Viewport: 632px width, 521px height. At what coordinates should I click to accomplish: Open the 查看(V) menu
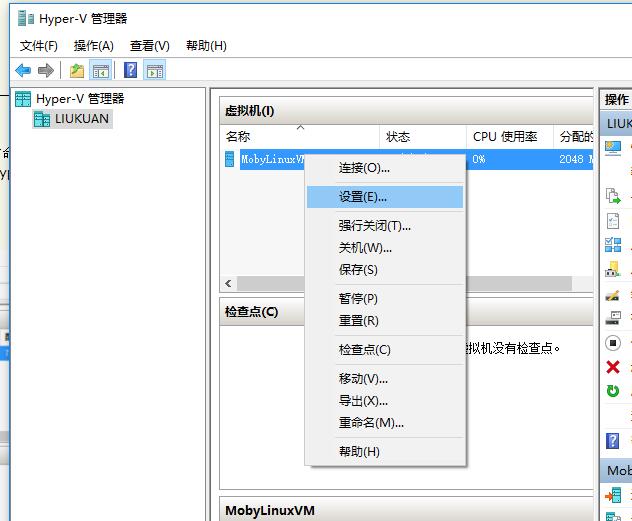[150, 46]
